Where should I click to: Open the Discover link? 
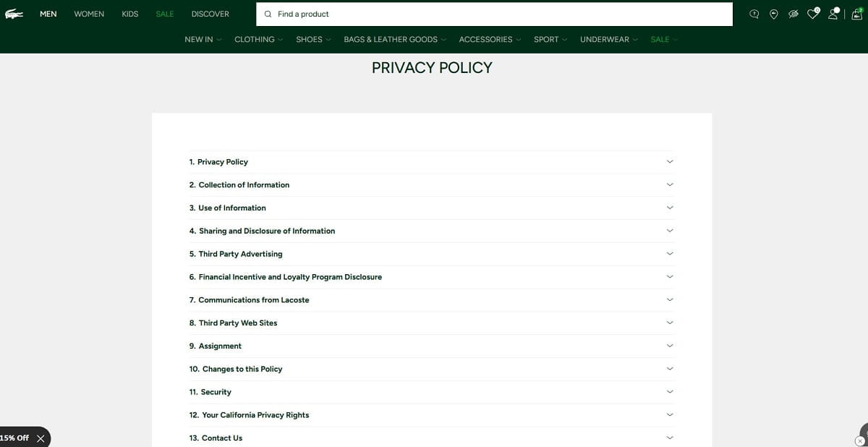point(210,14)
